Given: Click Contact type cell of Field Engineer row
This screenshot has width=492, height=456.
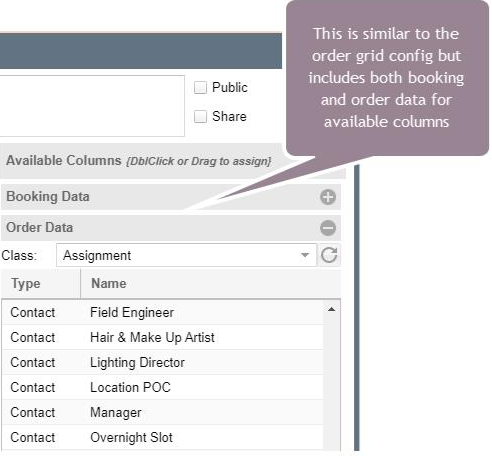Looking at the screenshot, I should 33,313.
